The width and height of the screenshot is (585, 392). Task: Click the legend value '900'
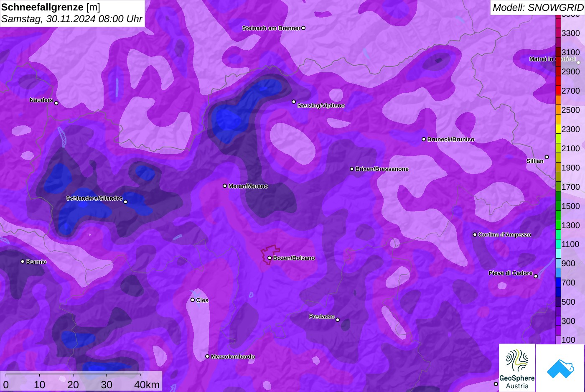[x=568, y=263]
